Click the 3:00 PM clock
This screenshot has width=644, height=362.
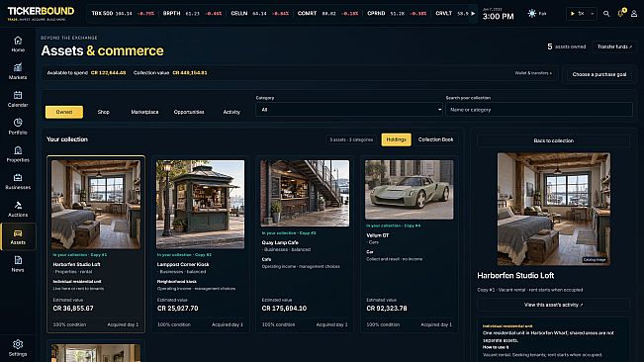498,17
